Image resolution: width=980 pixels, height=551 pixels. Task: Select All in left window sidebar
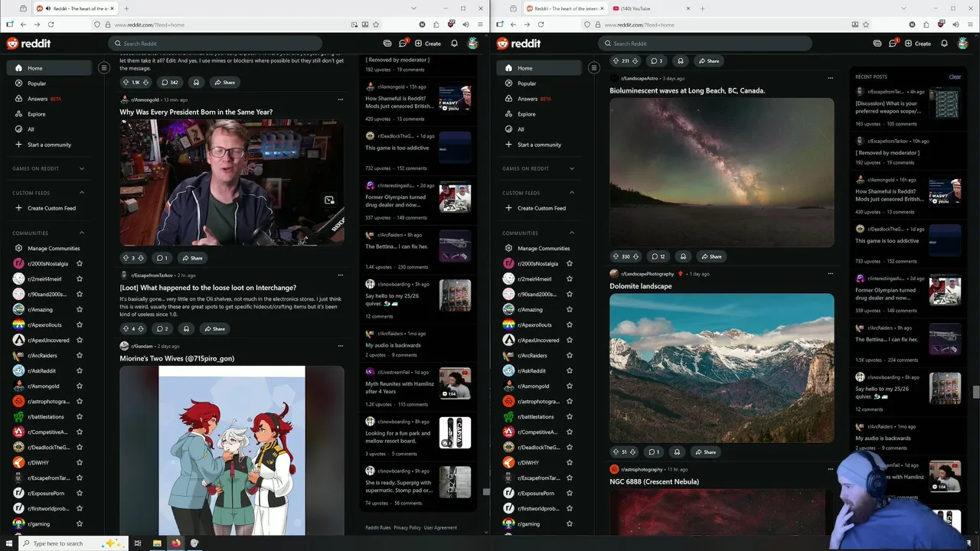coord(49,129)
